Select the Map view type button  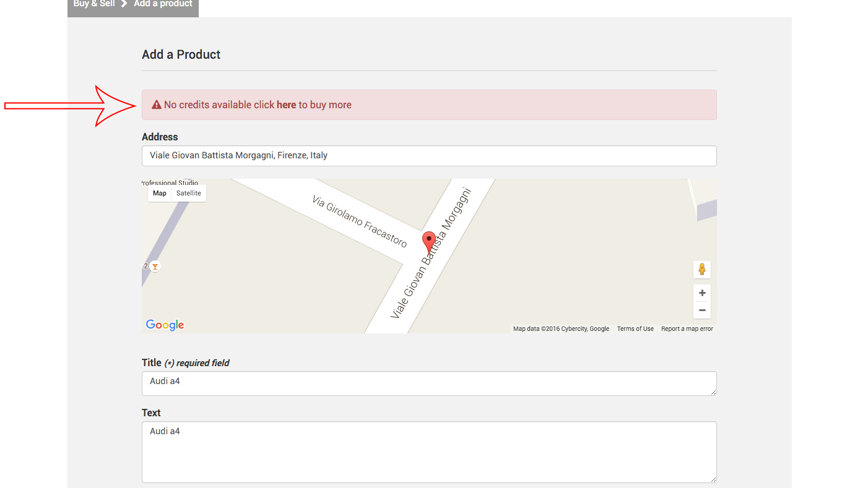tap(160, 193)
